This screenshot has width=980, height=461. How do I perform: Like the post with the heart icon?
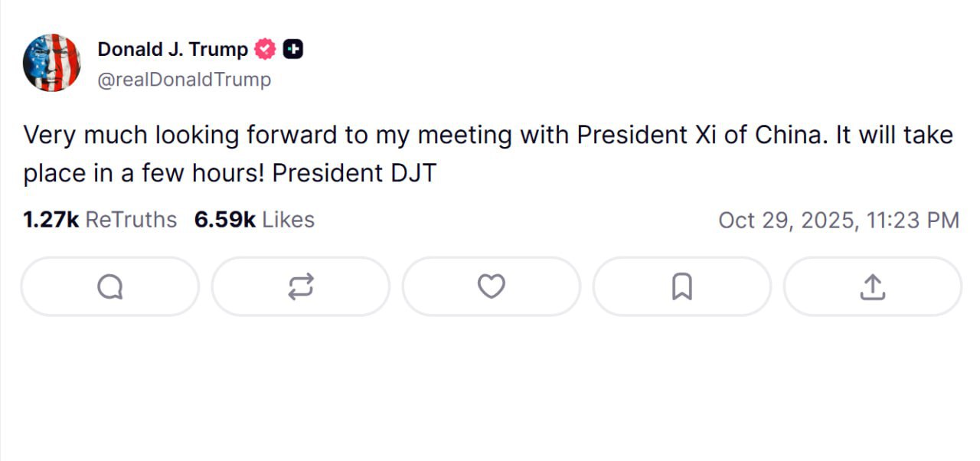491,286
